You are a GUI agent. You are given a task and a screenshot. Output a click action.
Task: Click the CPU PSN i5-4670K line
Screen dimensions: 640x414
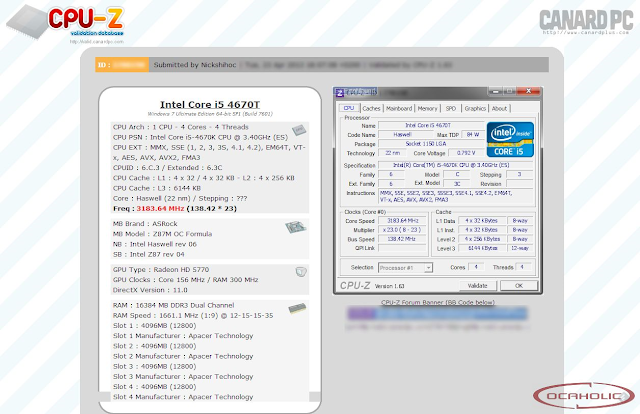200,137
